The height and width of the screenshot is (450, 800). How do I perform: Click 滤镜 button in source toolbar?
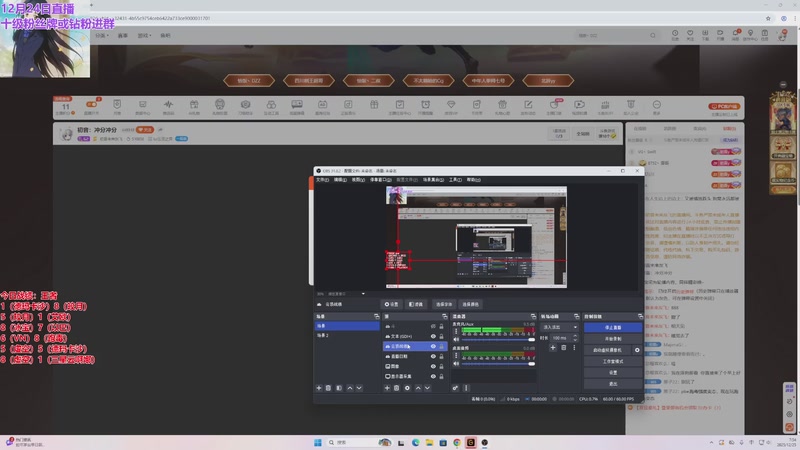(x=416, y=305)
